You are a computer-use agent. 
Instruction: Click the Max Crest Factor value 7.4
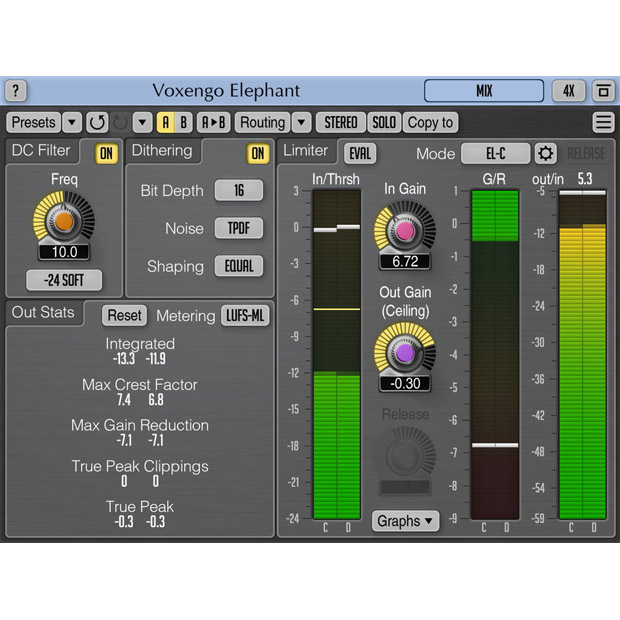[x=124, y=400]
